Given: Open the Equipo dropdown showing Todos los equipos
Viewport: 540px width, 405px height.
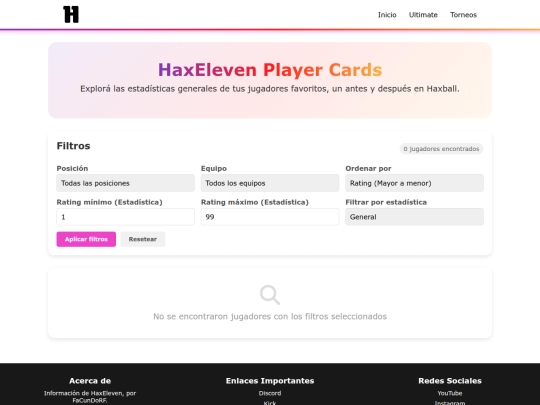Looking at the screenshot, I should tap(270, 183).
